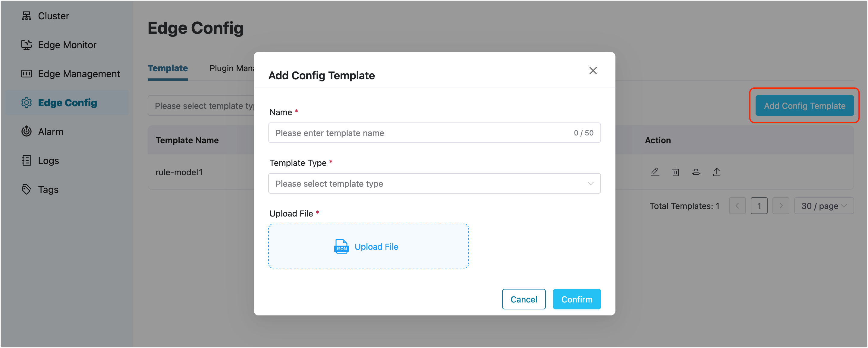Image resolution: width=868 pixels, height=348 pixels.
Task: Select the Template tab
Action: (168, 68)
